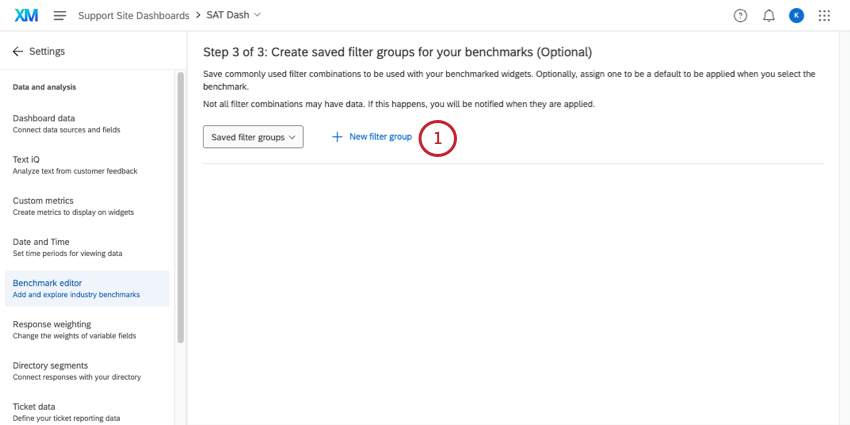Open the user account avatar
The width and height of the screenshot is (850, 425).
tap(796, 15)
